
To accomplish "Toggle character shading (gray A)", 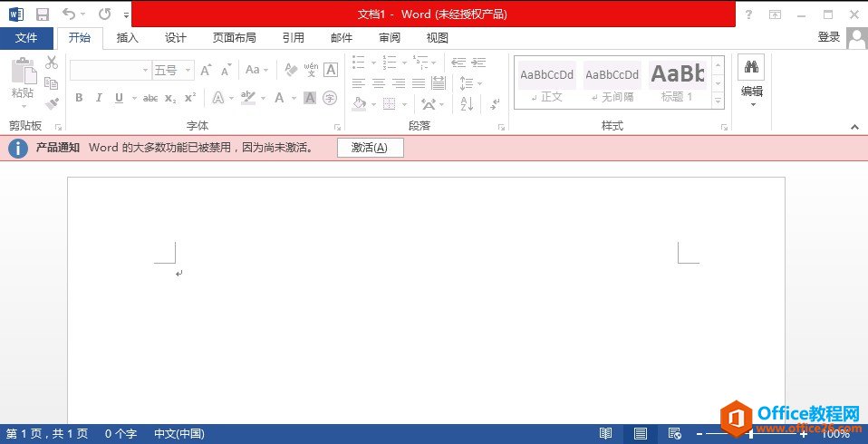I will tap(310, 98).
